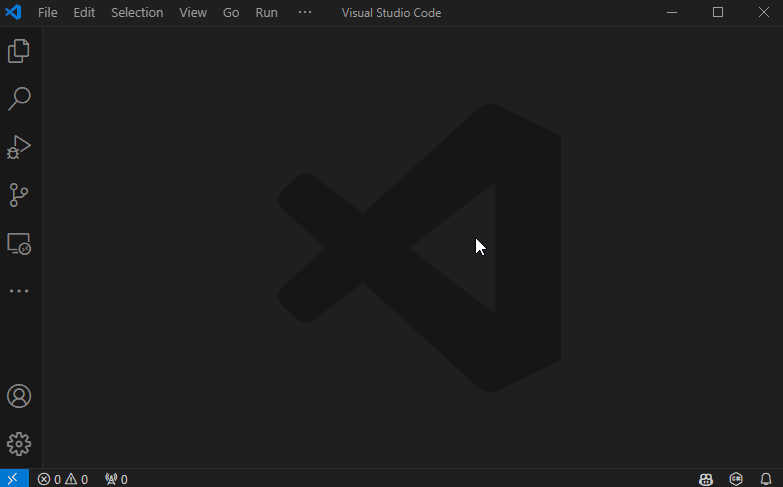Minimize the Visual Studio Code window
This screenshot has height=487, width=783.
click(x=672, y=12)
